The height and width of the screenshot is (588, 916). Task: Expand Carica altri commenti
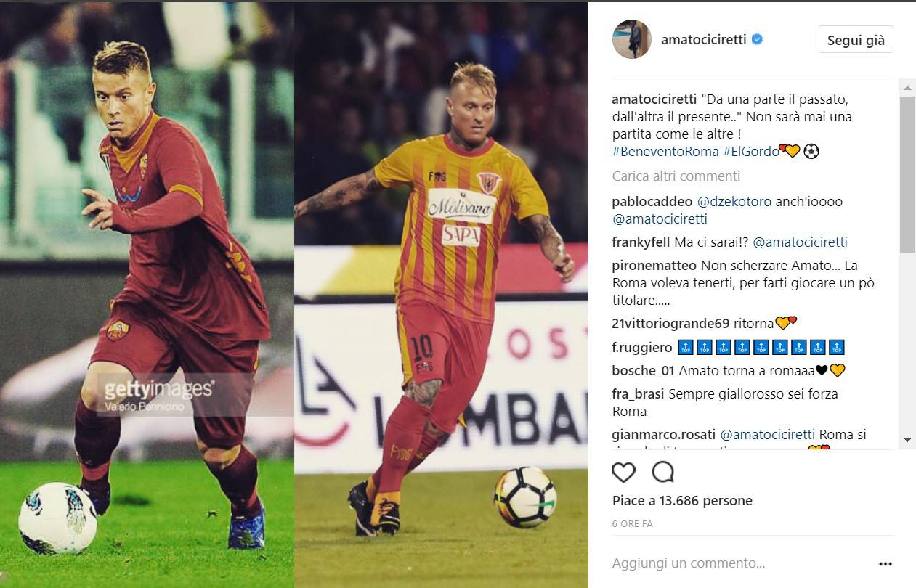(x=676, y=176)
